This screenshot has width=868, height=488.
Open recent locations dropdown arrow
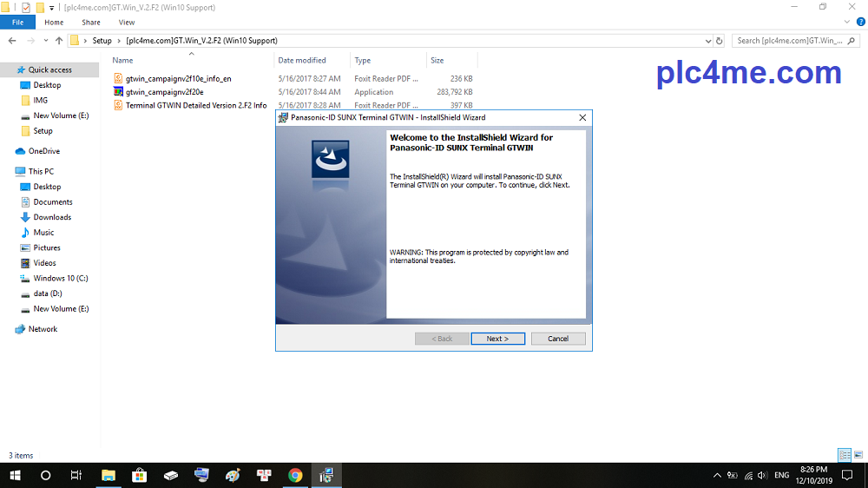45,41
